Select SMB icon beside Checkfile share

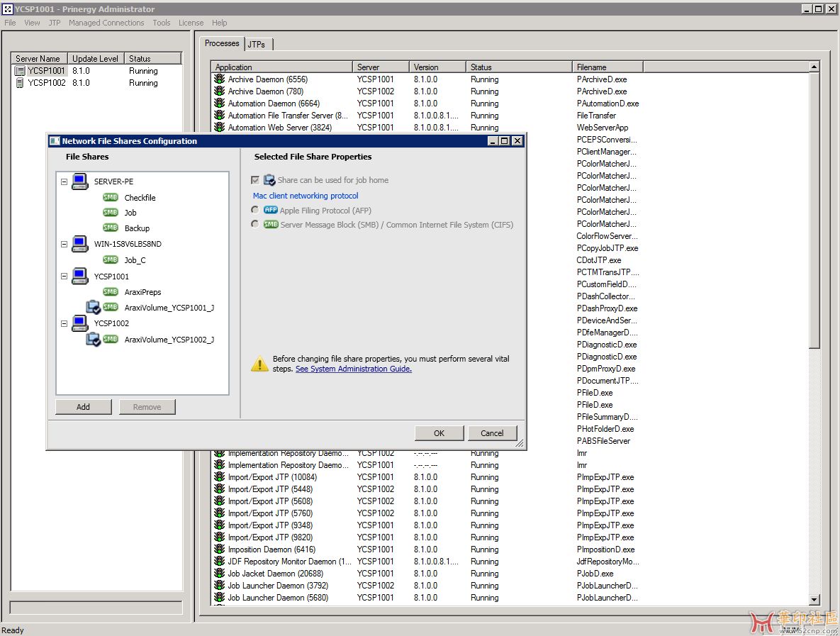pyautogui.click(x=111, y=198)
